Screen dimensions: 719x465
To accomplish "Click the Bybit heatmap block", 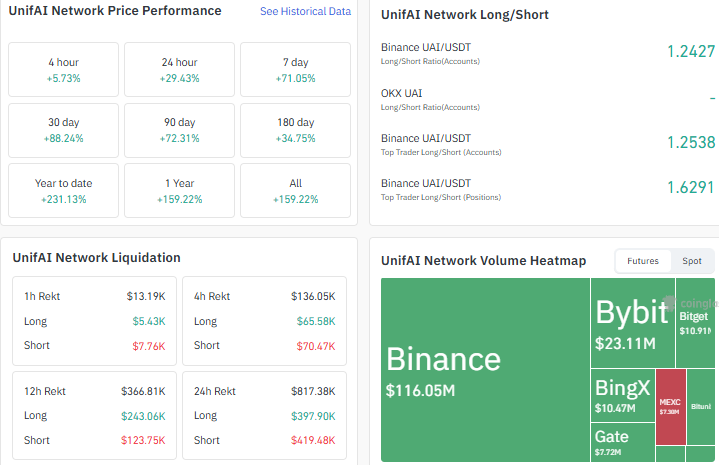I will [x=633, y=323].
